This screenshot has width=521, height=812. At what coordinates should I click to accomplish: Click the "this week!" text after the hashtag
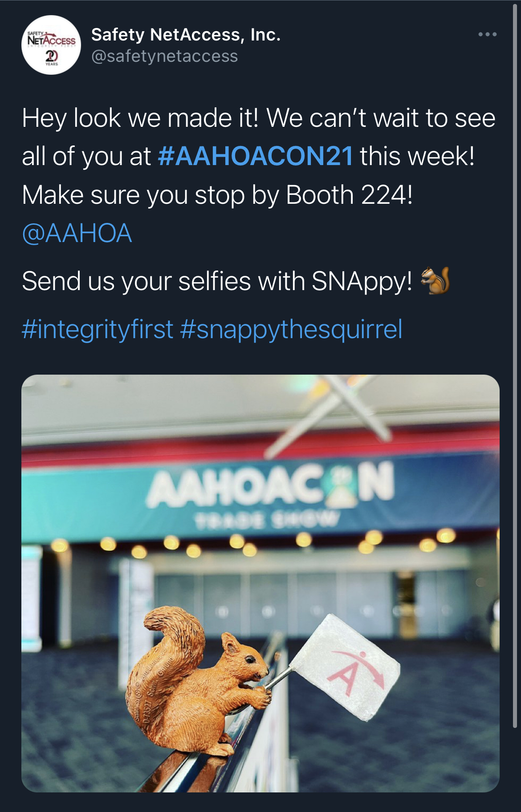pyautogui.click(x=417, y=156)
